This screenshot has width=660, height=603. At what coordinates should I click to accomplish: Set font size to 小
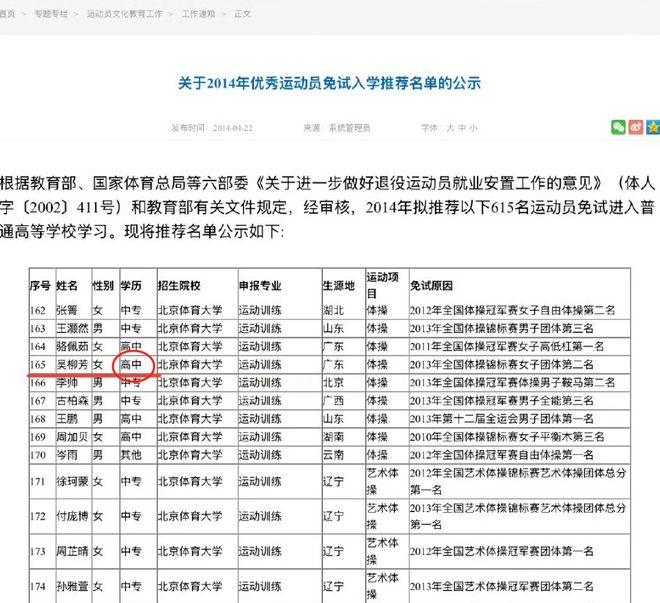474,129
